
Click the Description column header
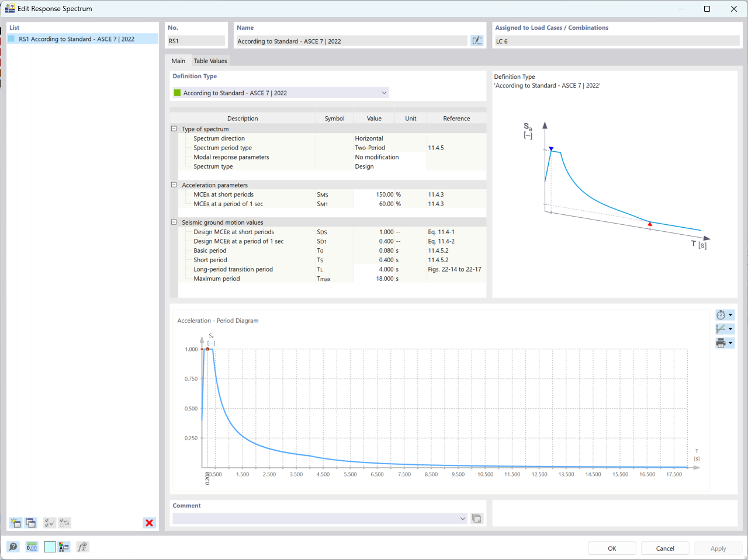[243, 119]
